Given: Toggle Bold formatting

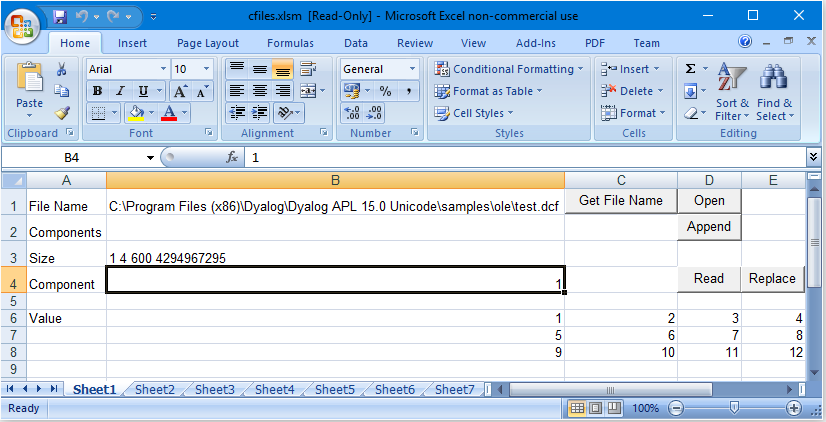Looking at the screenshot, I should tap(98, 91).
